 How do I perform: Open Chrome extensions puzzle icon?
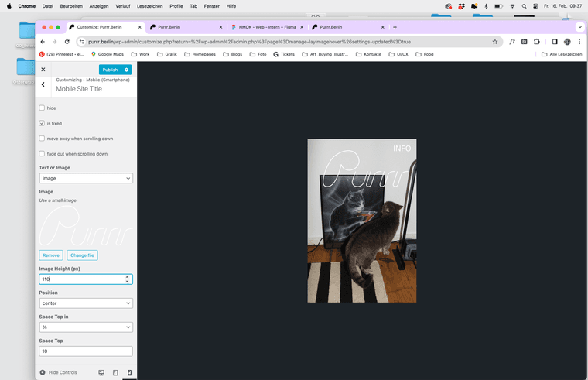point(537,42)
